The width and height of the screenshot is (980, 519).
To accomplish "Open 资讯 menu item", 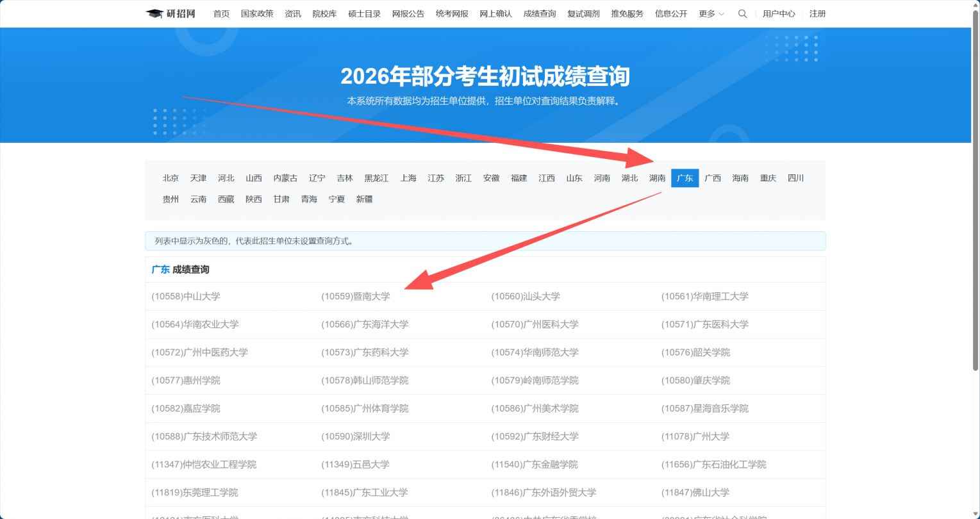I will pyautogui.click(x=293, y=13).
